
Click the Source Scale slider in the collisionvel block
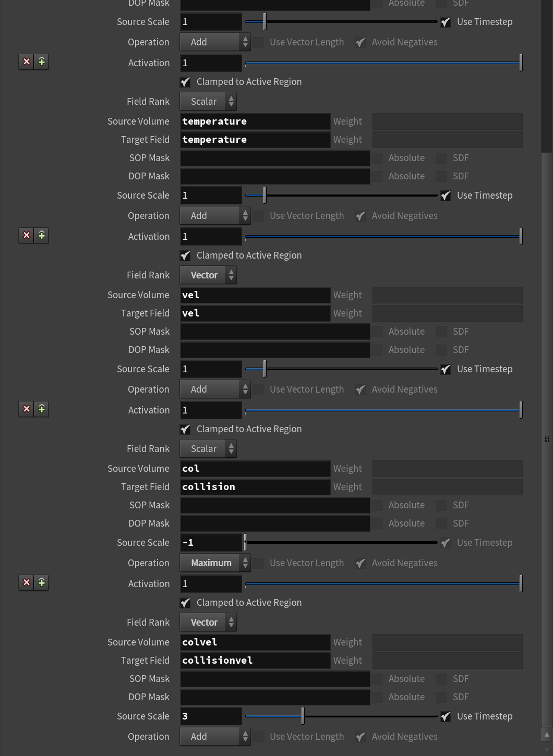[x=341, y=716]
